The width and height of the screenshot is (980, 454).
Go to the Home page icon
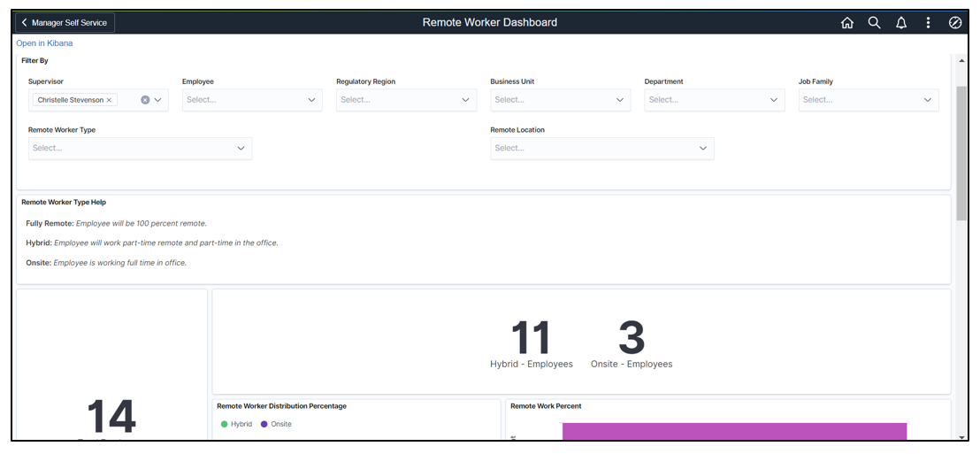click(846, 23)
